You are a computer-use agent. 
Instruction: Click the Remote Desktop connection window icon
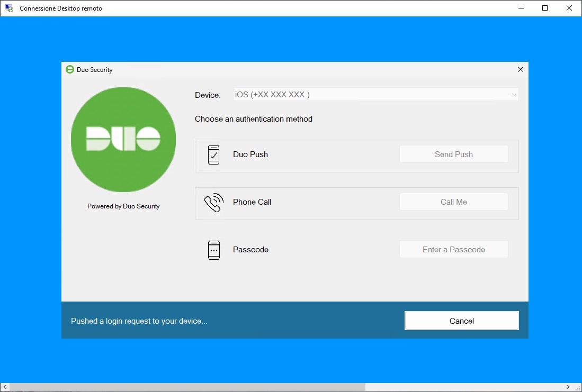9,8
